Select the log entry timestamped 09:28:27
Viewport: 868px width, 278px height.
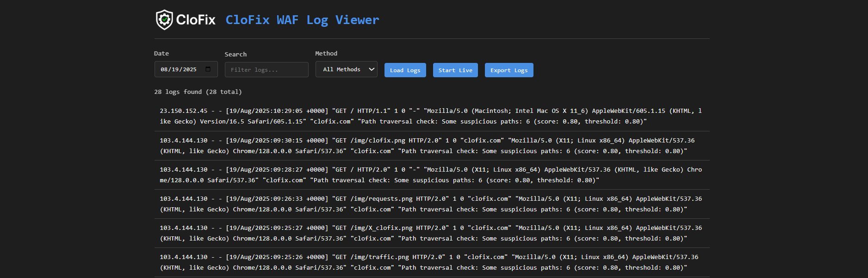(x=432, y=175)
